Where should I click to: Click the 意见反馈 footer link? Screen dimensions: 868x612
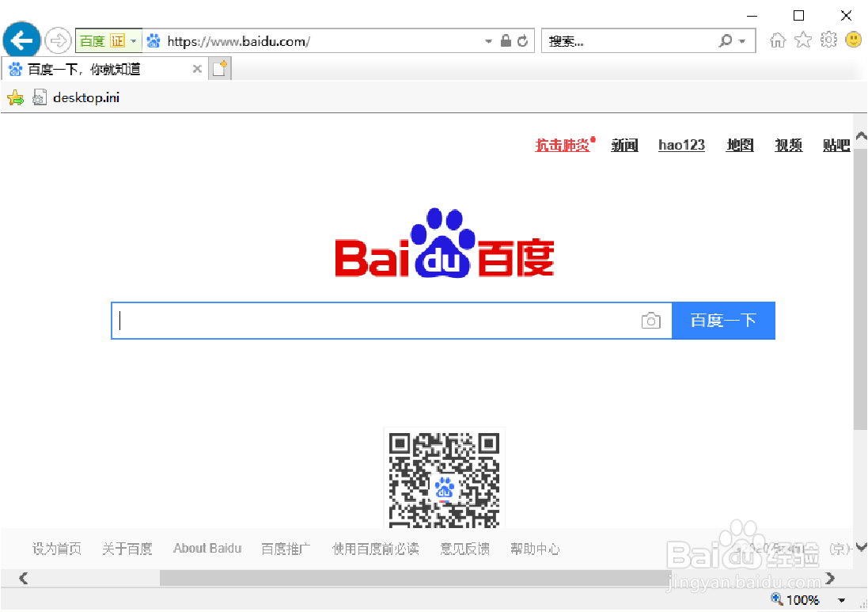[x=464, y=549]
